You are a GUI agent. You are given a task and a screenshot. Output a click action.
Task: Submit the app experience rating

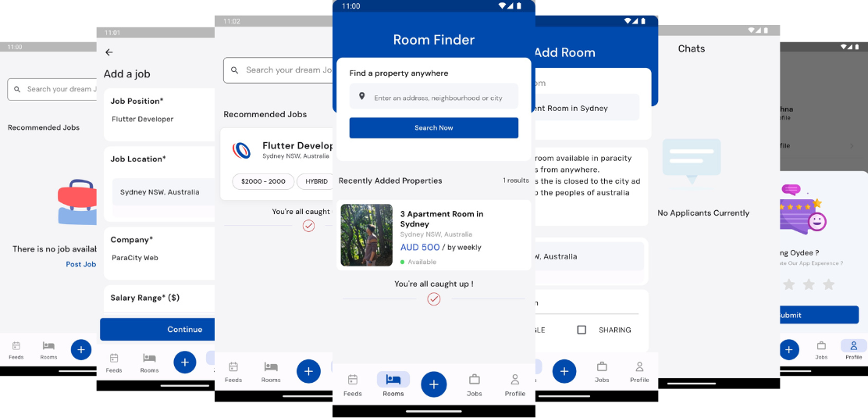coord(820,315)
